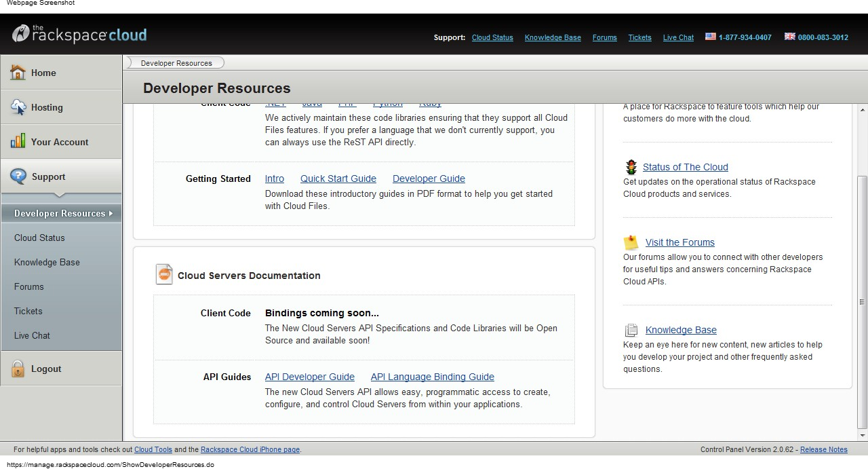The image size is (868, 469).
Task: Open the Home menu item
Action: pos(61,73)
